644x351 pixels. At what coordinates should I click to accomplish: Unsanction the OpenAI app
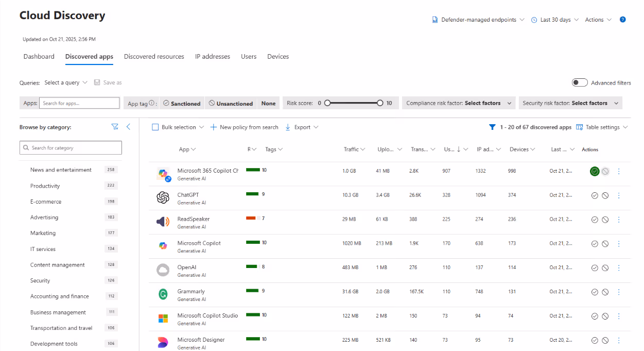(605, 268)
